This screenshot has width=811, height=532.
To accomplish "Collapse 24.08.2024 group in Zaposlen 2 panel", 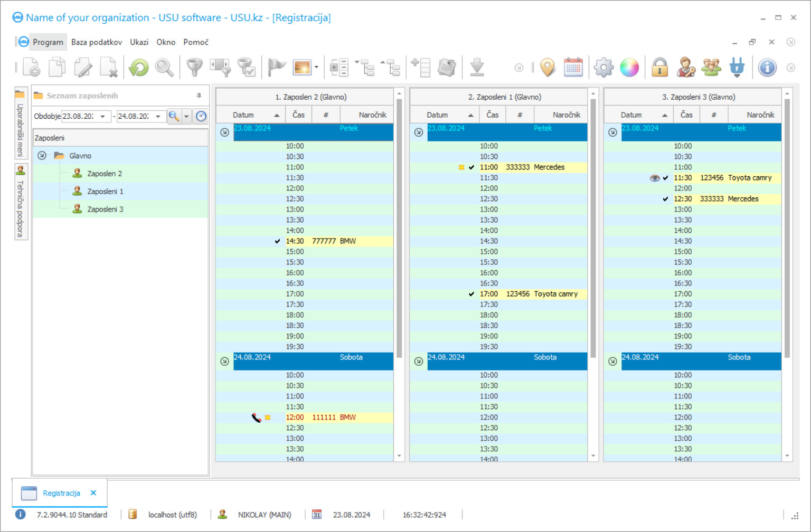I will click(224, 362).
